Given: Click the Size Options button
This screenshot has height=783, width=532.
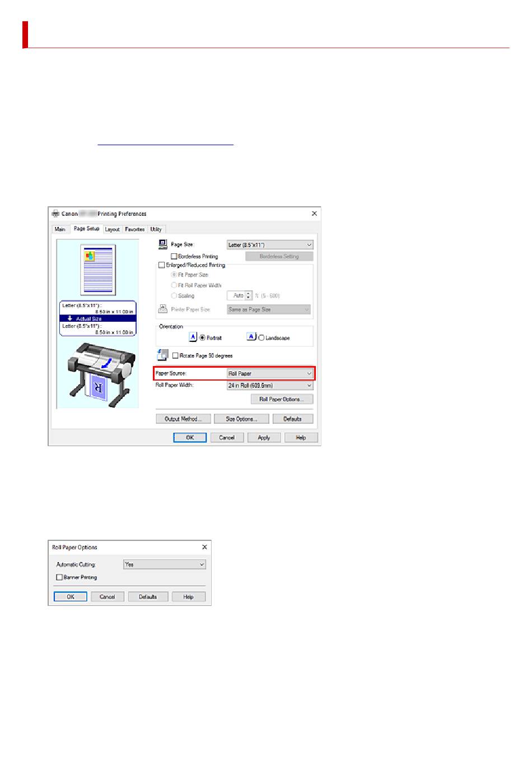Looking at the screenshot, I should 241,419.
